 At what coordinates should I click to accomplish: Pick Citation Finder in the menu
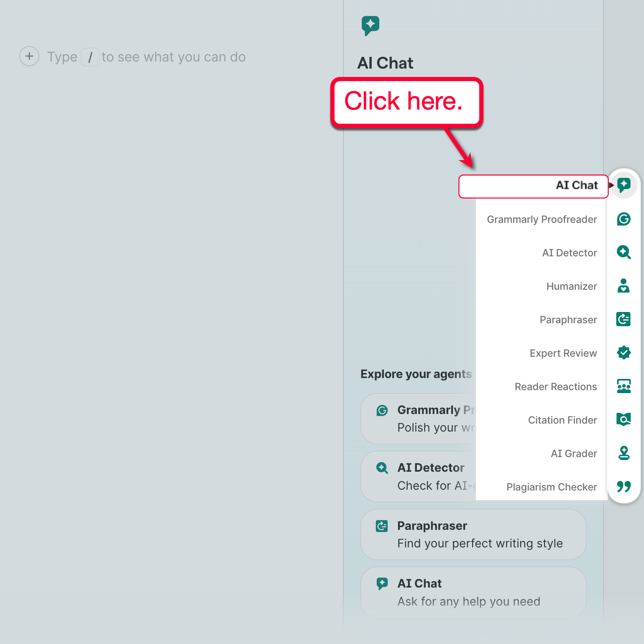pos(562,420)
